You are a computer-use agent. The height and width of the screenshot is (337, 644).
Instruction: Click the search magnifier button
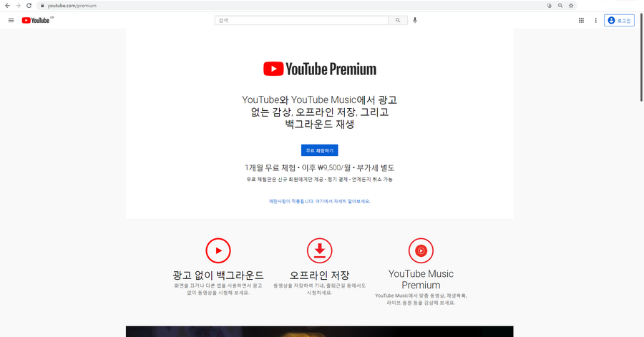click(x=398, y=20)
